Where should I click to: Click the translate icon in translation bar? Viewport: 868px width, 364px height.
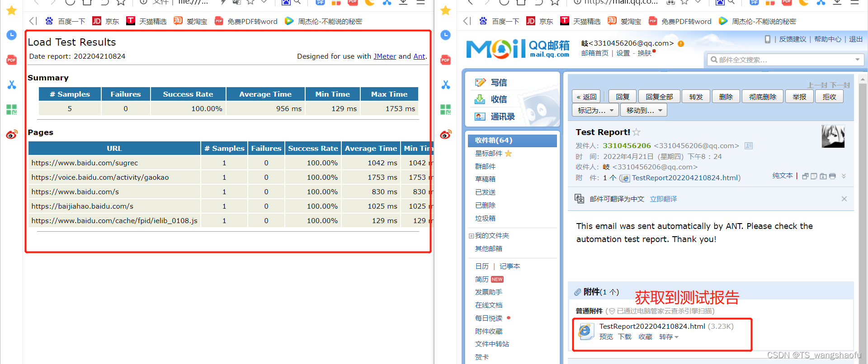tap(579, 199)
